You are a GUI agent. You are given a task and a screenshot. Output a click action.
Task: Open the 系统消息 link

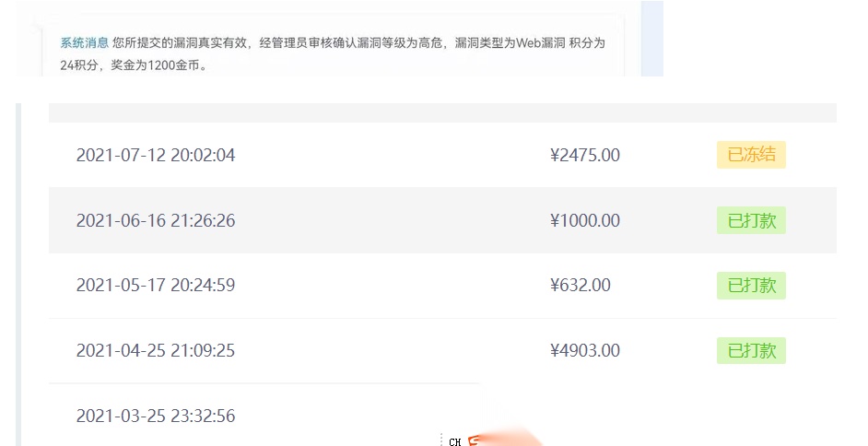tap(84, 42)
